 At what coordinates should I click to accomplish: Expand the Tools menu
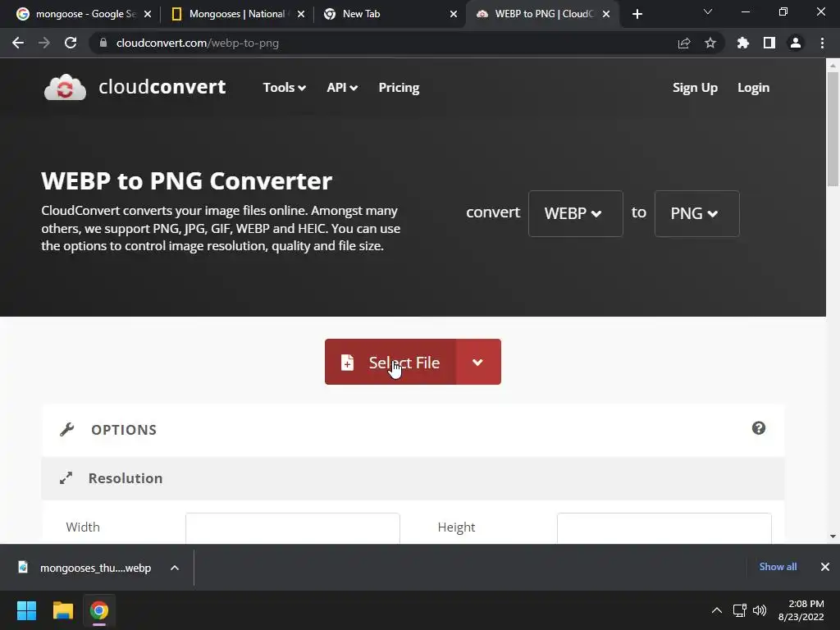coord(284,87)
